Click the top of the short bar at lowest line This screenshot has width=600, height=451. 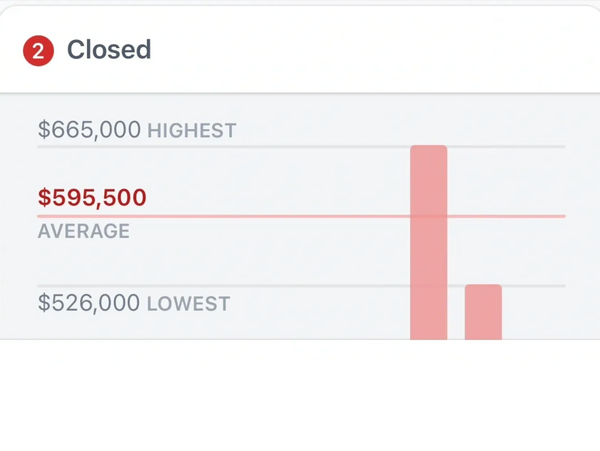pyautogui.click(x=483, y=287)
